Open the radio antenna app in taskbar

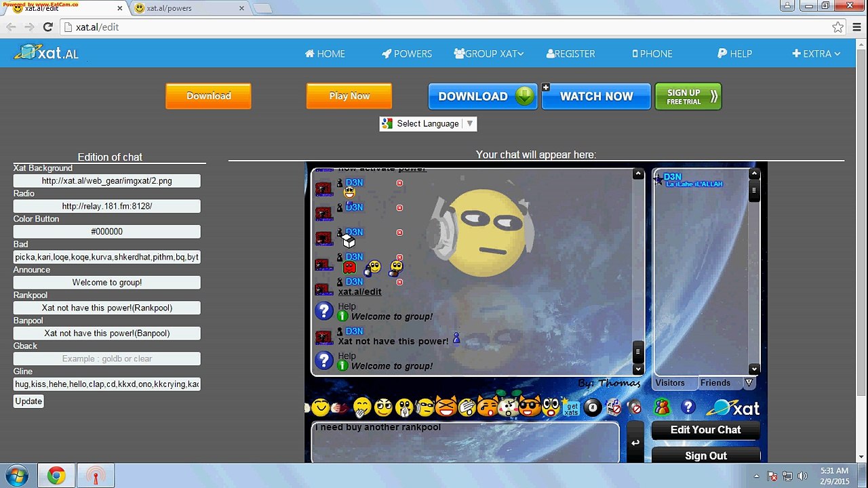[95, 476]
